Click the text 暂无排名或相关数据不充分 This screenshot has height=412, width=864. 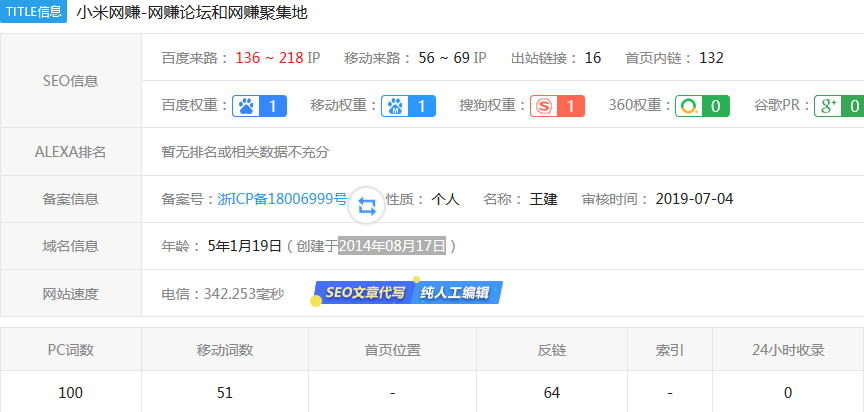click(245, 152)
